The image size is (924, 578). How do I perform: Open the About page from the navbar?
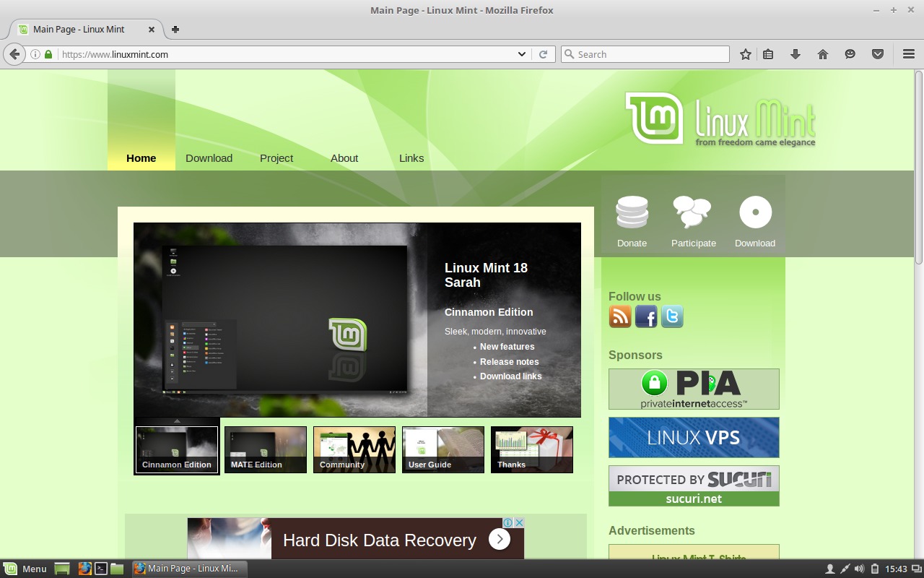(344, 158)
